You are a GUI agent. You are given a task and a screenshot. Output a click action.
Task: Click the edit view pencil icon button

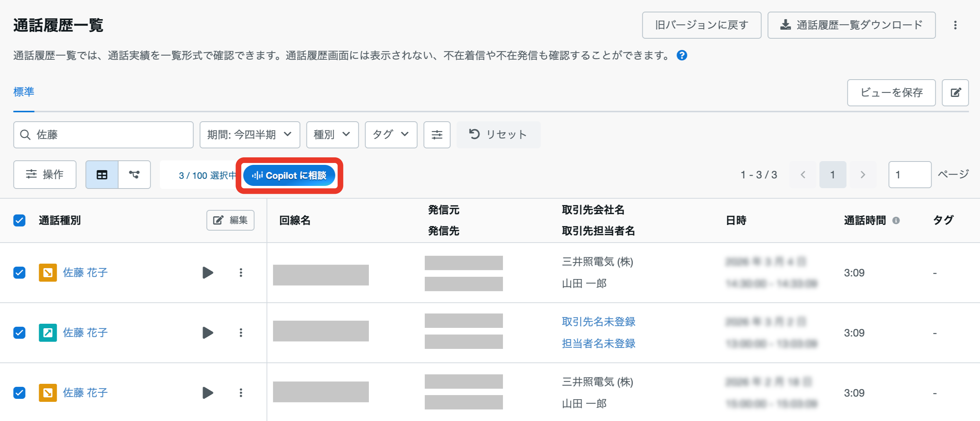click(x=955, y=92)
